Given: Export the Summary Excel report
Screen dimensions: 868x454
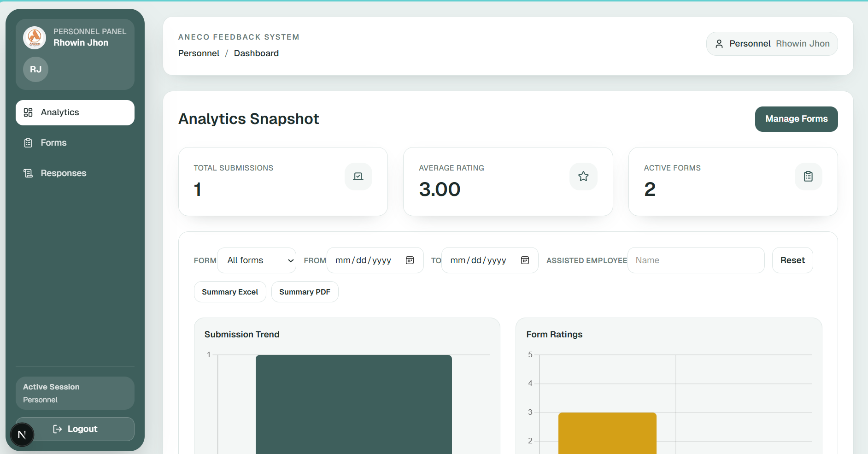Looking at the screenshot, I should pyautogui.click(x=230, y=292).
